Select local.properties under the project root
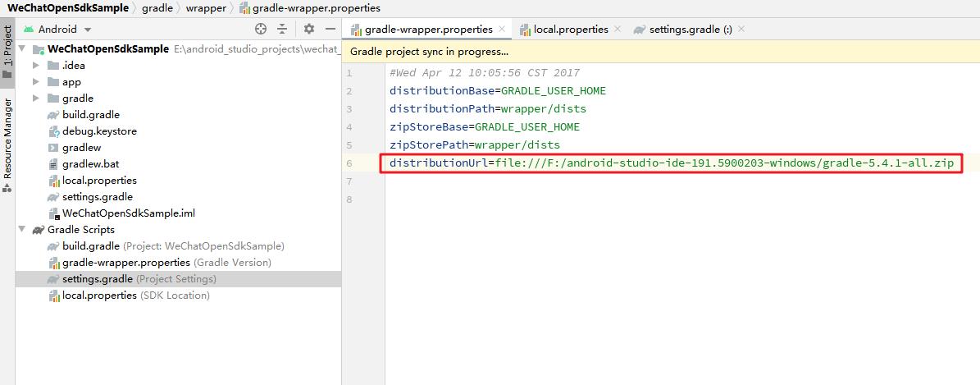The width and height of the screenshot is (980, 385). (x=99, y=181)
